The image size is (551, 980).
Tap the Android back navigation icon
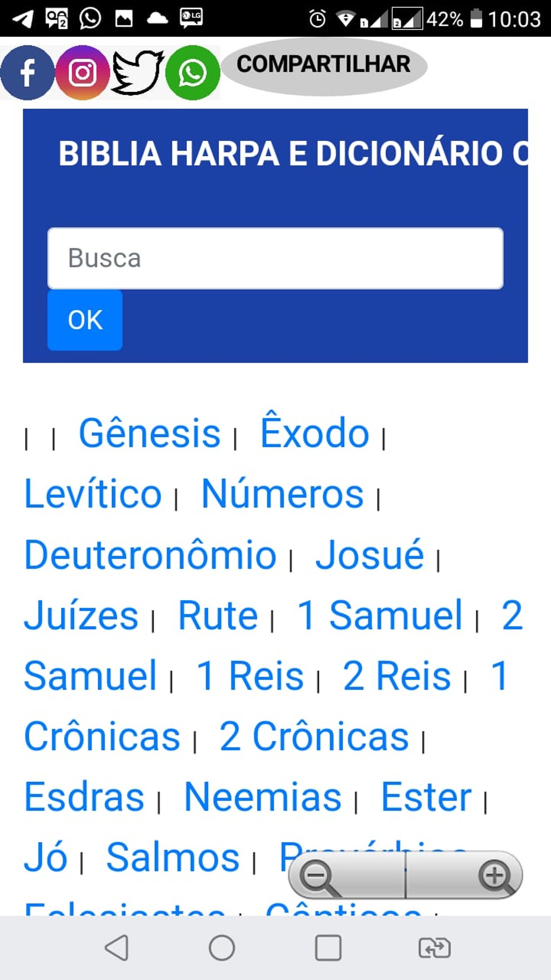click(x=117, y=948)
